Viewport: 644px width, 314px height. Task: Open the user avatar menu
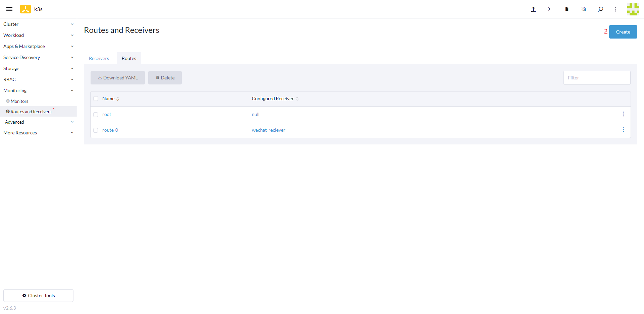(633, 9)
